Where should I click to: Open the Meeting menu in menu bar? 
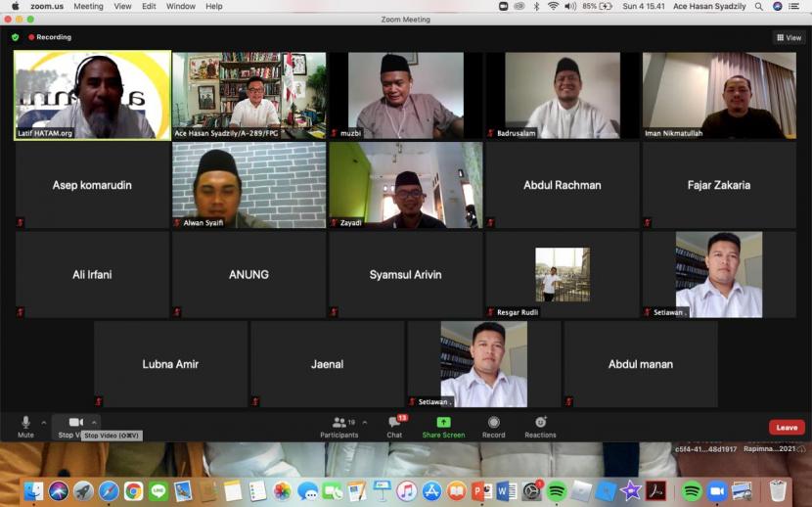coord(88,6)
